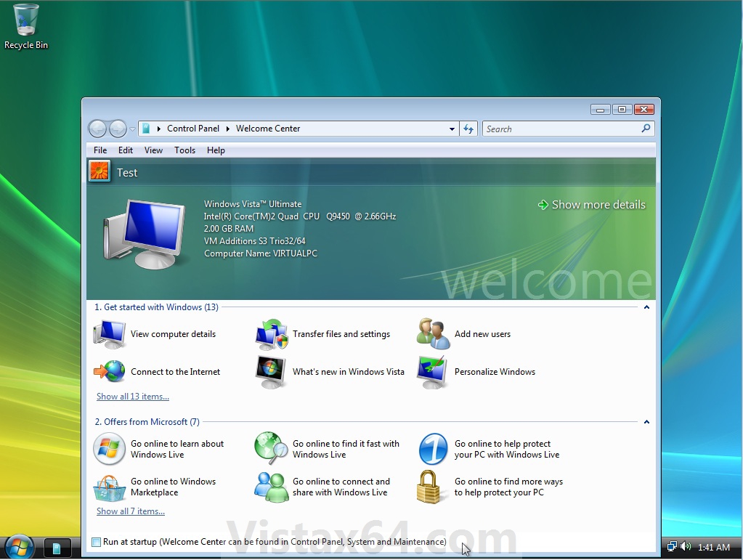Click the Transfer files and settings icon
The height and width of the screenshot is (560, 743).
272,334
